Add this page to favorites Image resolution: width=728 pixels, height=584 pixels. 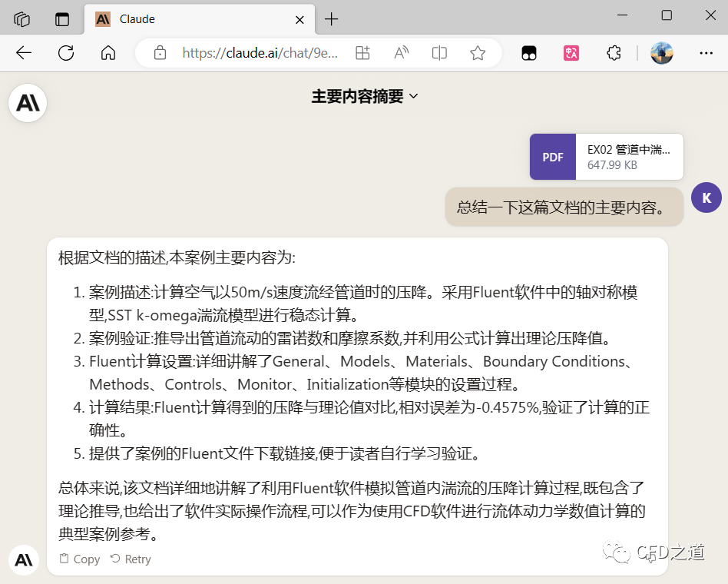[x=478, y=53]
